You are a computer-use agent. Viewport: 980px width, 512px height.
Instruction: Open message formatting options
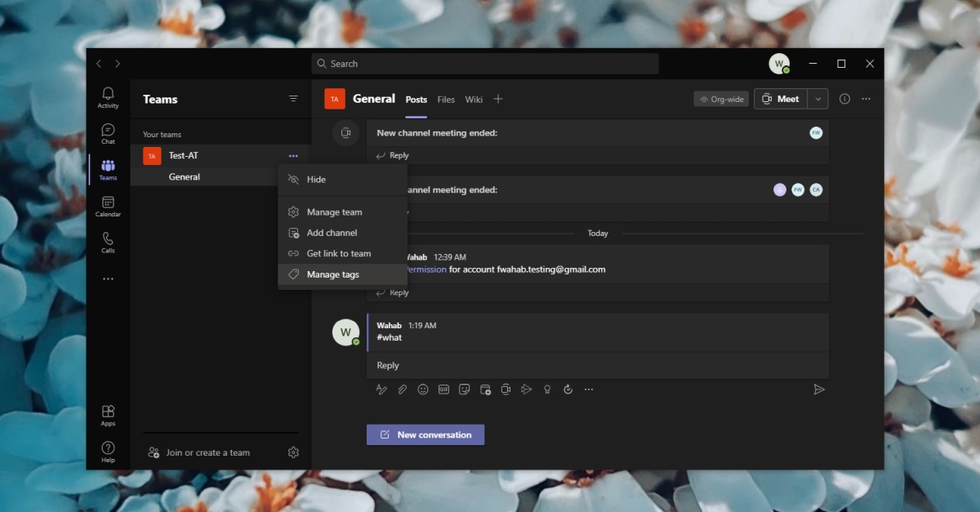[x=381, y=390]
